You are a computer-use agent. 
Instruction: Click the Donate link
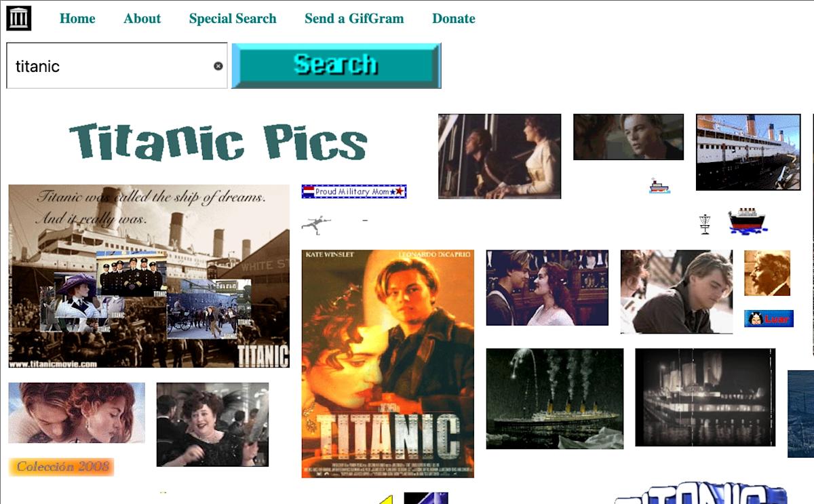click(453, 18)
